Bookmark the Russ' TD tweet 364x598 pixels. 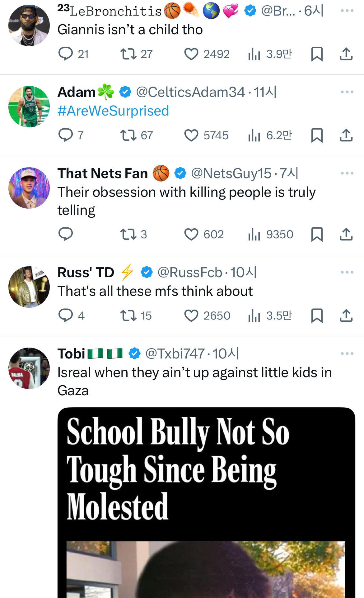coord(317,316)
